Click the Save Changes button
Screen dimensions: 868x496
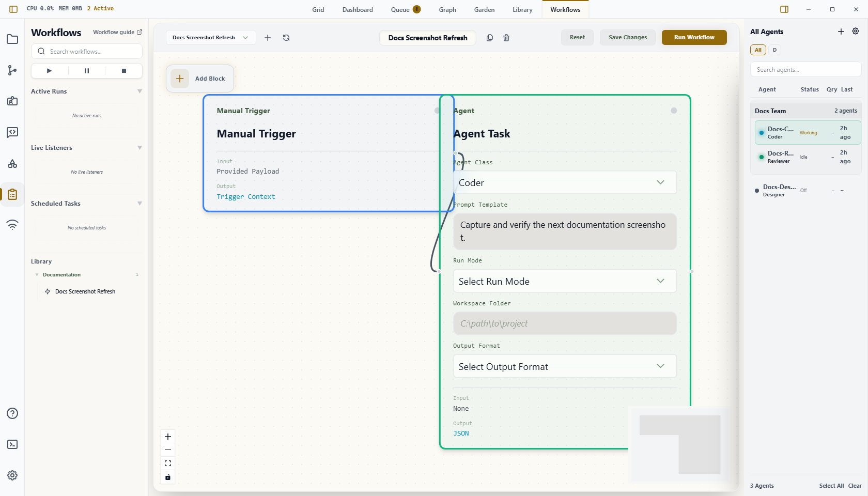tap(628, 37)
